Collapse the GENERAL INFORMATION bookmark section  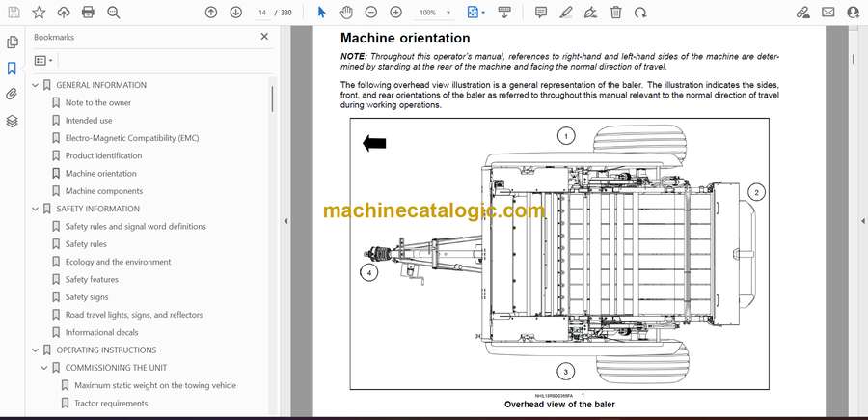36,85
